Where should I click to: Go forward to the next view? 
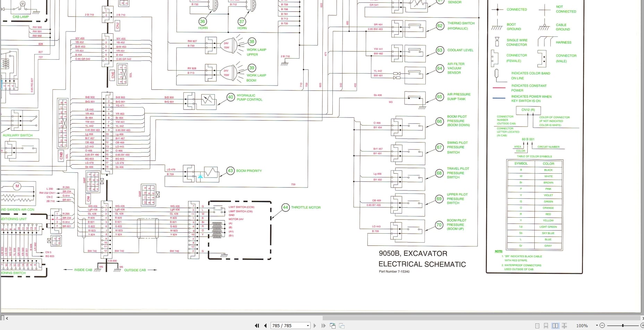click(x=341, y=325)
